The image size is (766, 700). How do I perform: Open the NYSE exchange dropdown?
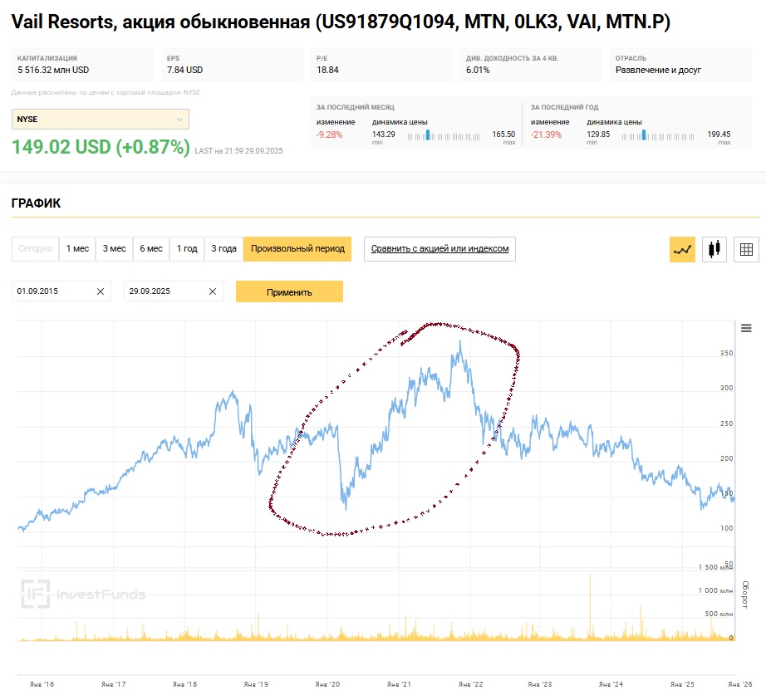coord(101,119)
